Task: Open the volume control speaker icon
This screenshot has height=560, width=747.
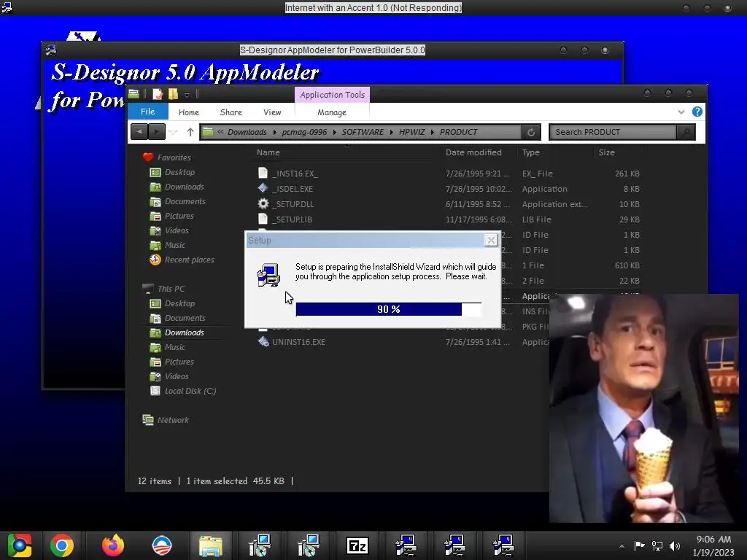Action: (675, 545)
